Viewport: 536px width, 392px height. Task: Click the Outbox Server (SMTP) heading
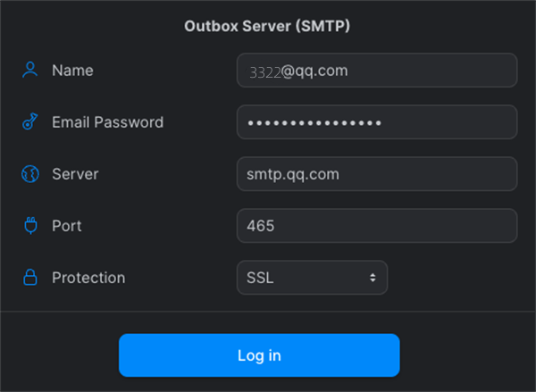267,25
